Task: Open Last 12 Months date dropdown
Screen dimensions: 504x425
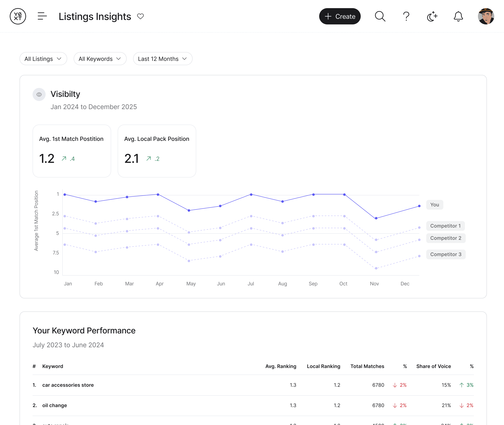Action: click(x=163, y=59)
